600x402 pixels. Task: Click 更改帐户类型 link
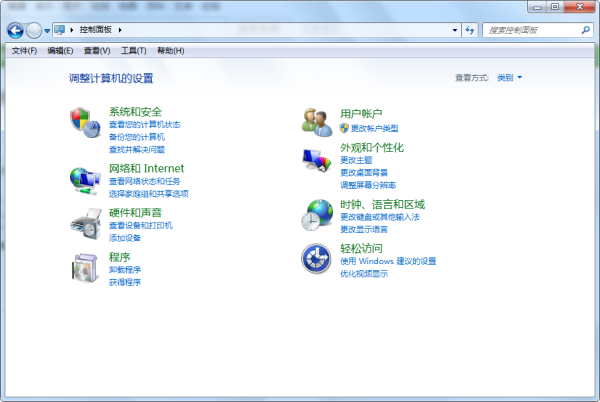coord(375,129)
